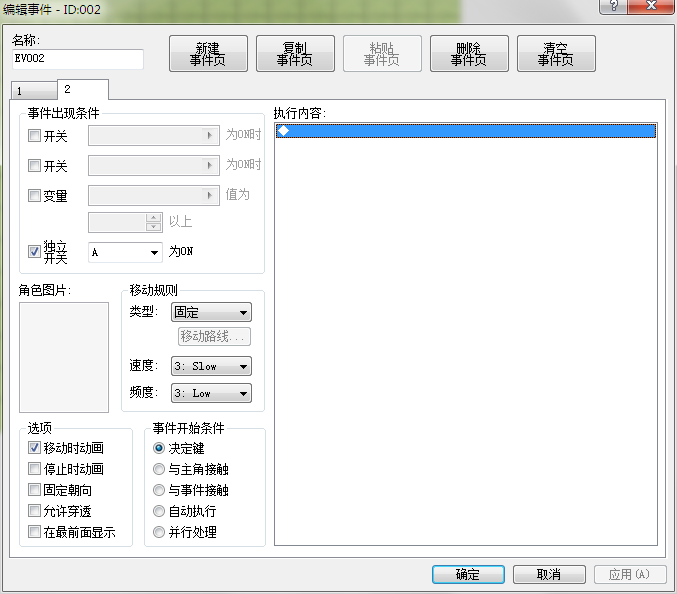Uncheck the 独立开关 checkbox
This screenshot has height=594, width=677.
pyautogui.click(x=34, y=251)
